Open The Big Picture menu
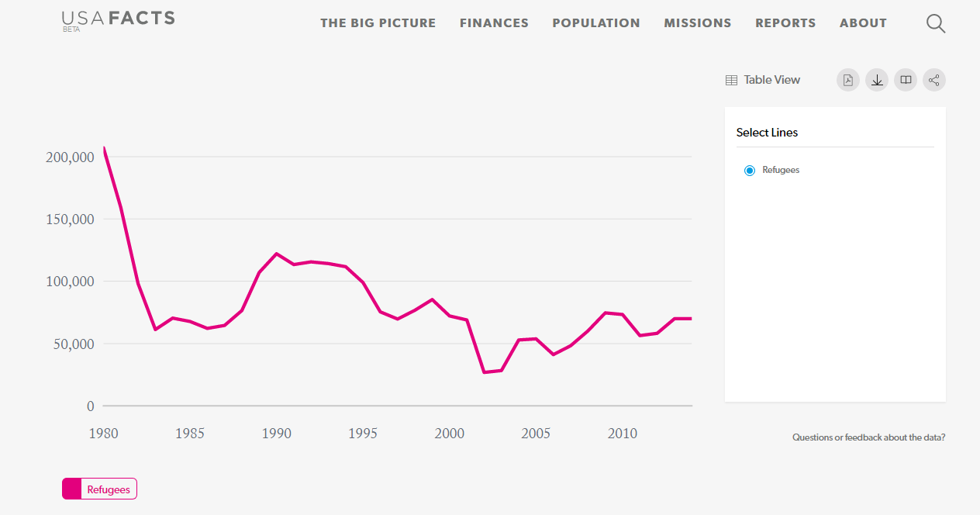This screenshot has height=515, width=980. pyautogui.click(x=378, y=23)
